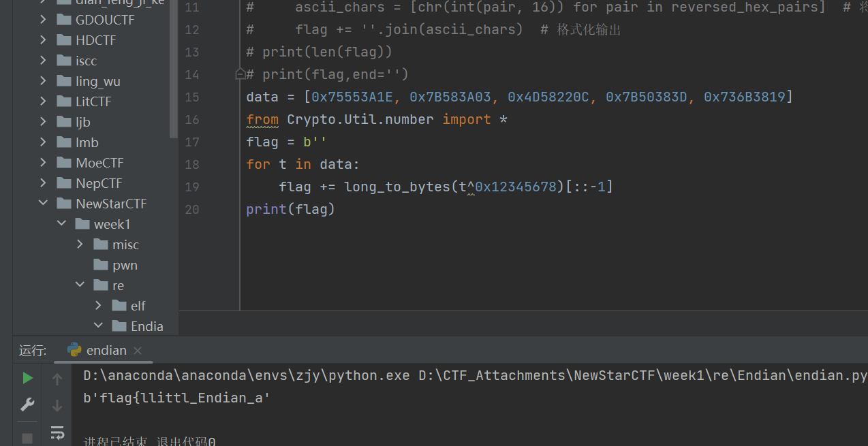Click the Python icon on endian run tab
868x446 pixels.
click(74, 350)
